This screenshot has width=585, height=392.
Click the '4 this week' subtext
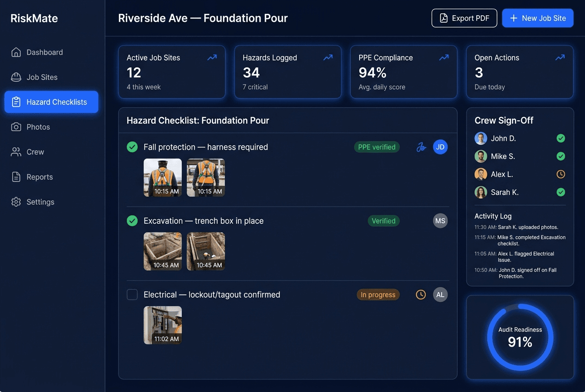[144, 87]
